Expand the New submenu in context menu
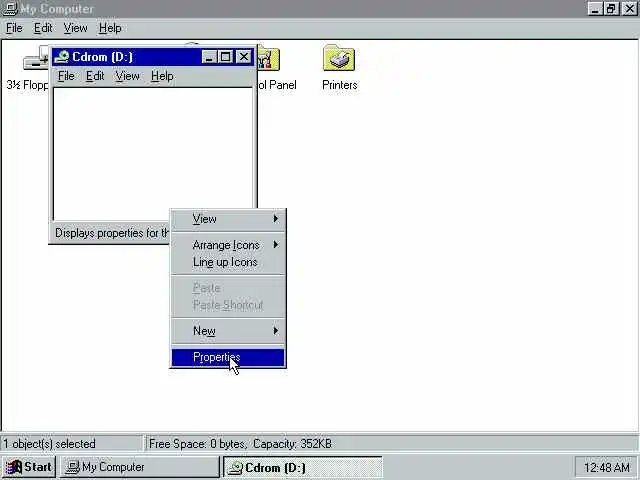The image size is (640, 480). coord(228,331)
